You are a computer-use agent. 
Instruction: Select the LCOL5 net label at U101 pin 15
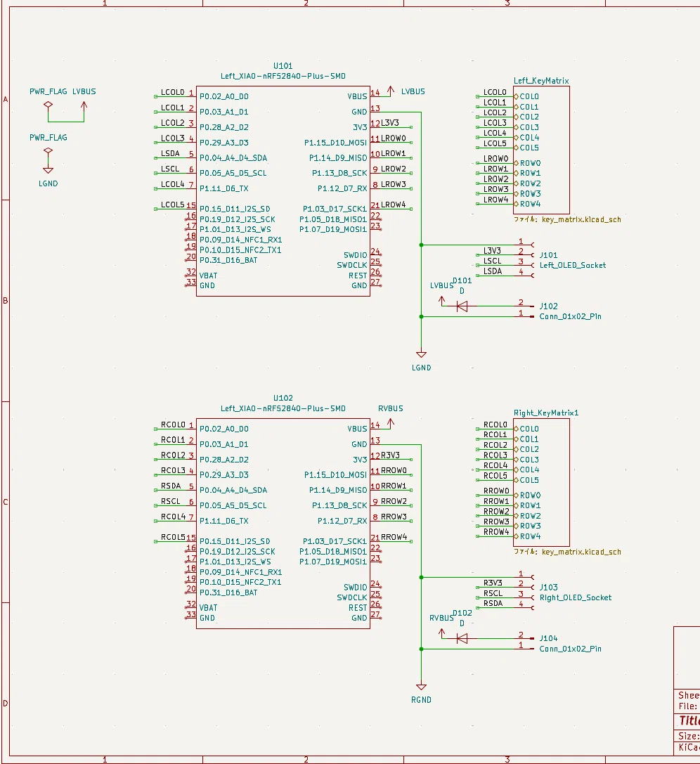(x=173, y=205)
